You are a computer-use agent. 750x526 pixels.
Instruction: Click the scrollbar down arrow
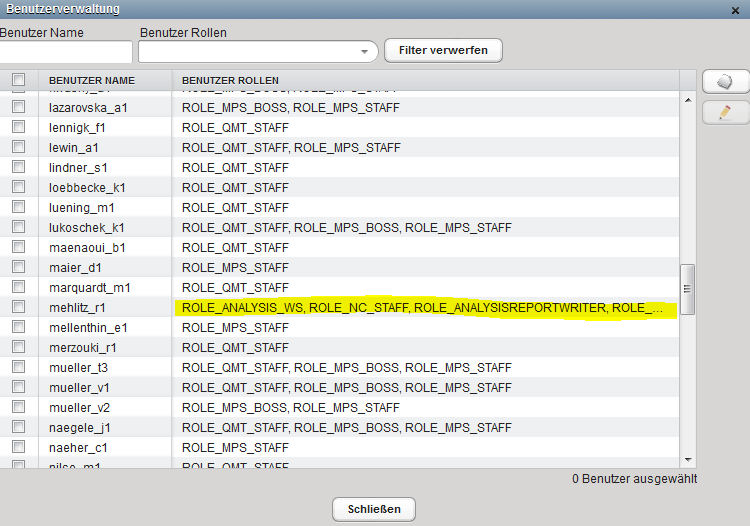(688, 458)
